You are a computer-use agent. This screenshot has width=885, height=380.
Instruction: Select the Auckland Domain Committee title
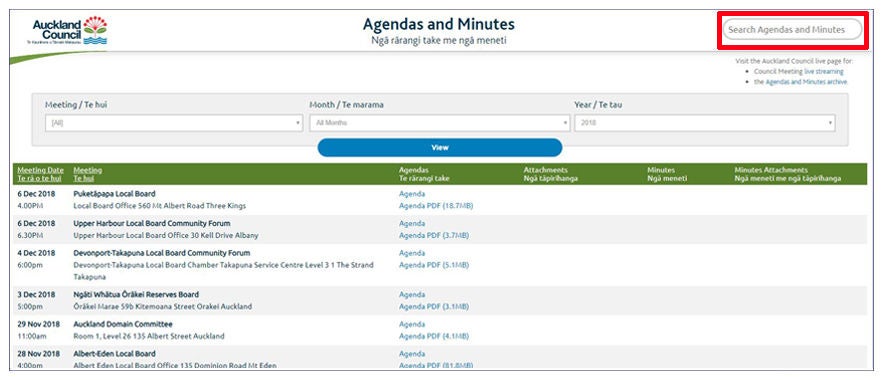tap(123, 325)
